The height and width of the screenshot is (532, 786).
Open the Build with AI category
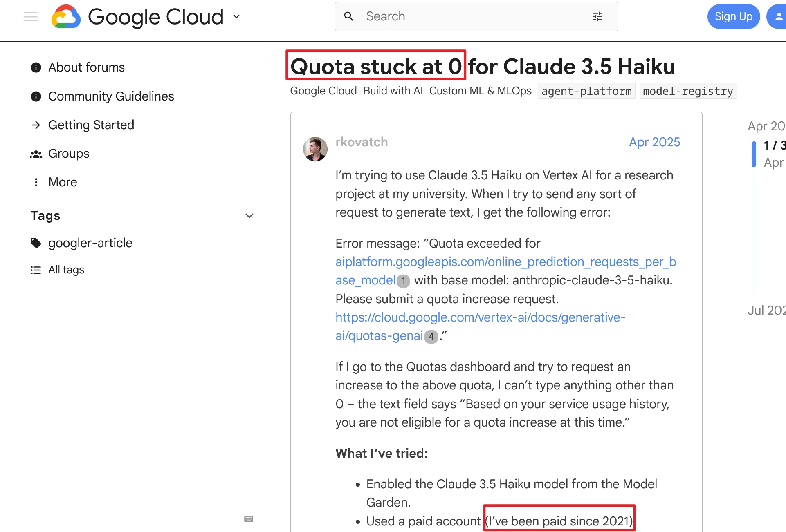393,91
